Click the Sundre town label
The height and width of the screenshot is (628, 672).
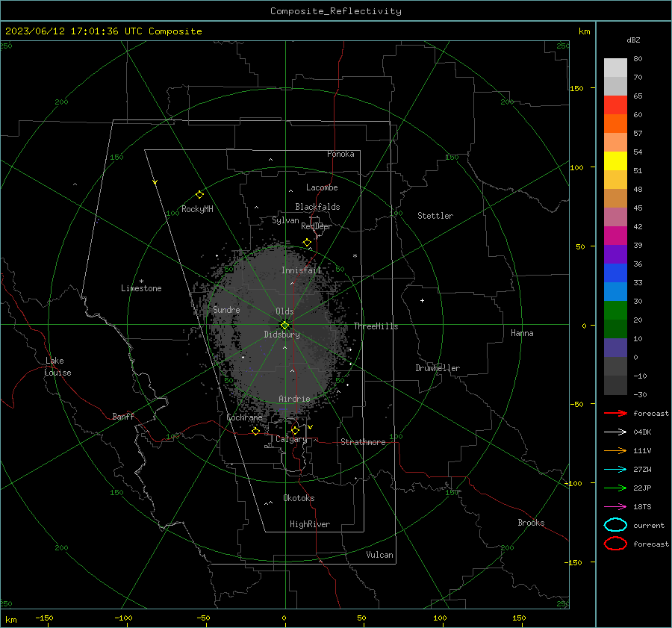(x=227, y=309)
